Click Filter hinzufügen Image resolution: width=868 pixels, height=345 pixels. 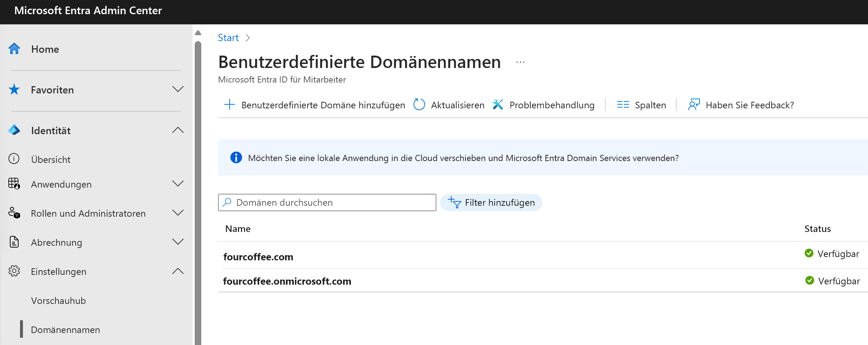pos(491,202)
